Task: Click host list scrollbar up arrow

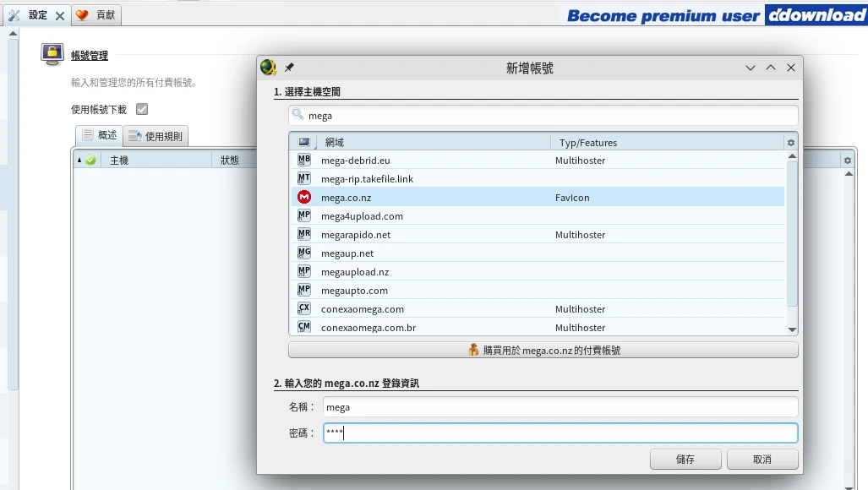Action: 792,156
